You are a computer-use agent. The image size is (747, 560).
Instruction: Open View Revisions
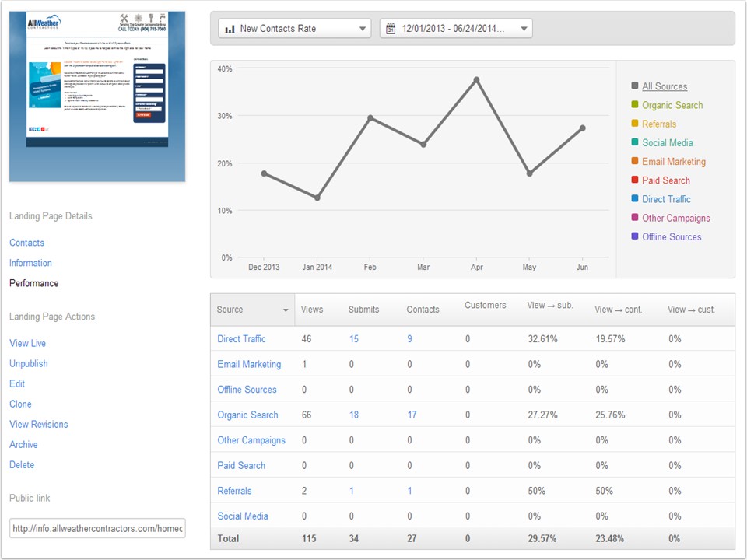coord(39,424)
